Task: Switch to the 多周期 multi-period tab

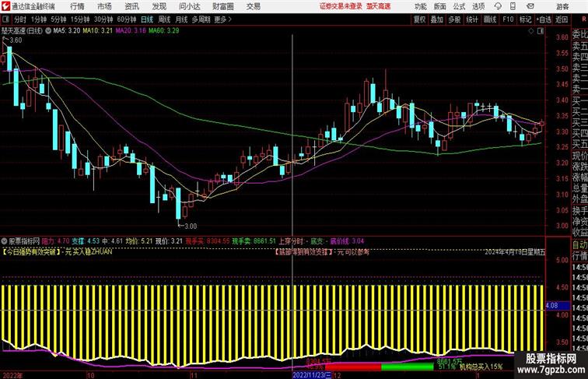Action: (x=201, y=19)
